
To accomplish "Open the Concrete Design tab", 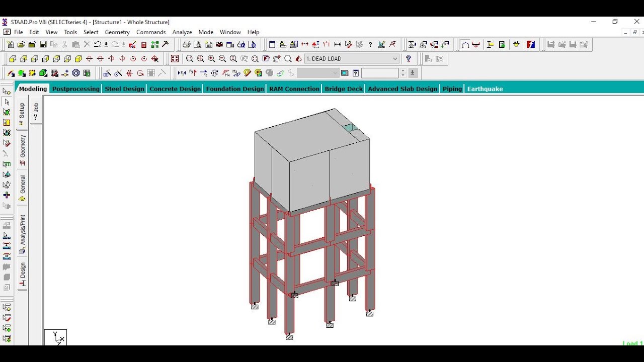I will [x=175, y=89].
